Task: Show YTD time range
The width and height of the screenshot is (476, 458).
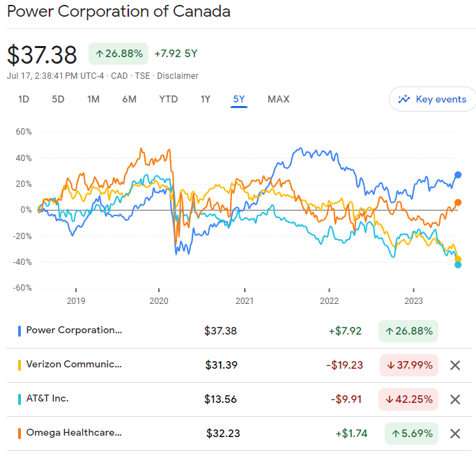Action: point(168,99)
